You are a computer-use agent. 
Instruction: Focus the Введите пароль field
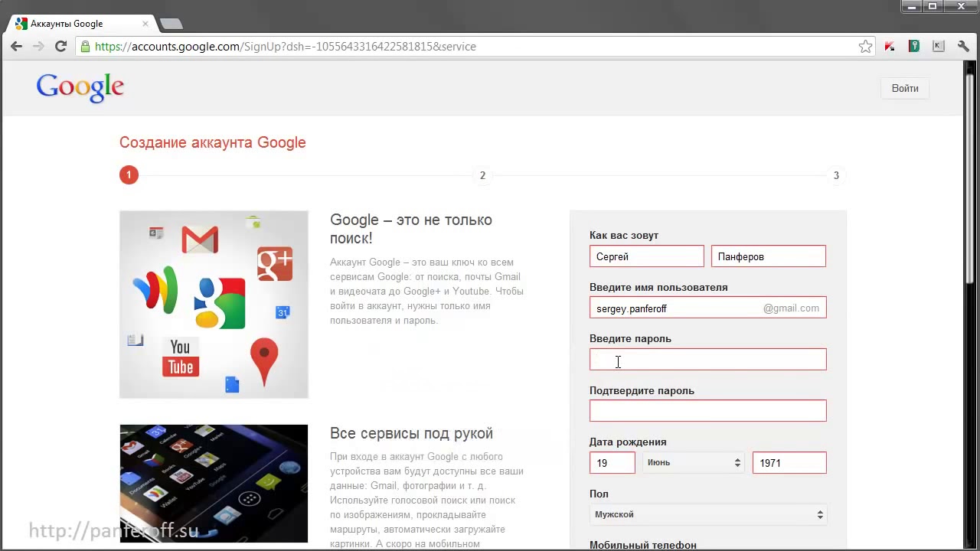pos(708,359)
